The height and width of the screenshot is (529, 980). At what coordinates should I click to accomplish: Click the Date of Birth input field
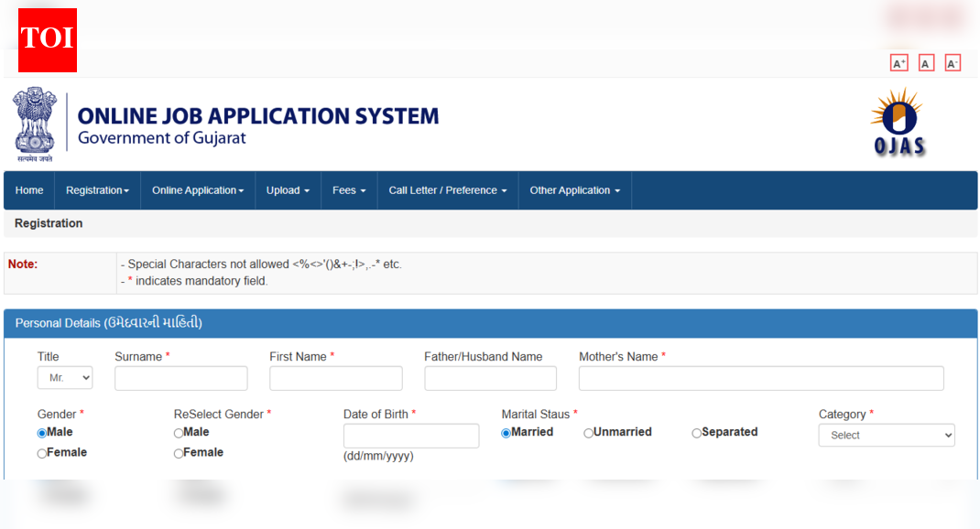click(x=410, y=435)
